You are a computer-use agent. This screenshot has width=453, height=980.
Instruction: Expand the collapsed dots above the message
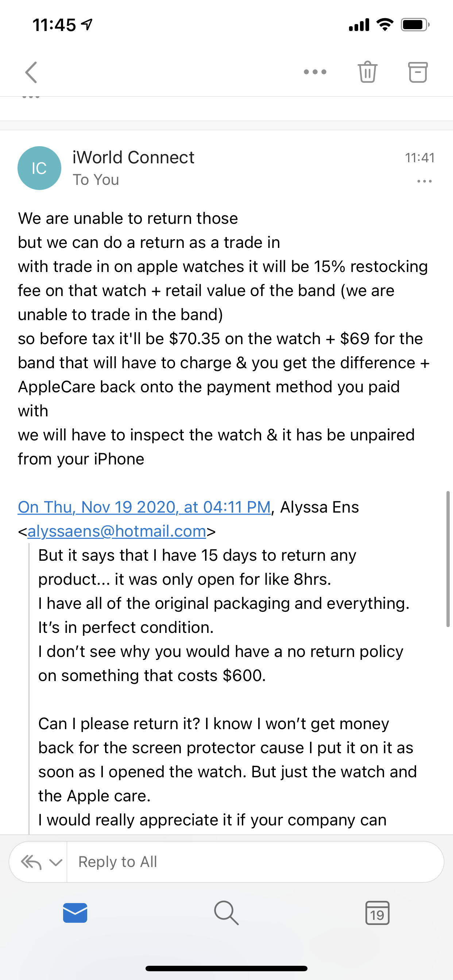click(x=31, y=98)
